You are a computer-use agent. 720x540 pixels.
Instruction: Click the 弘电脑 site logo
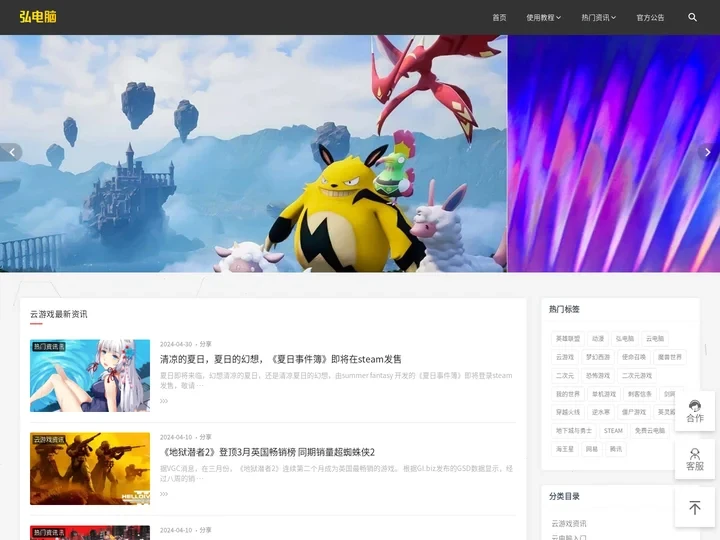[38, 17]
